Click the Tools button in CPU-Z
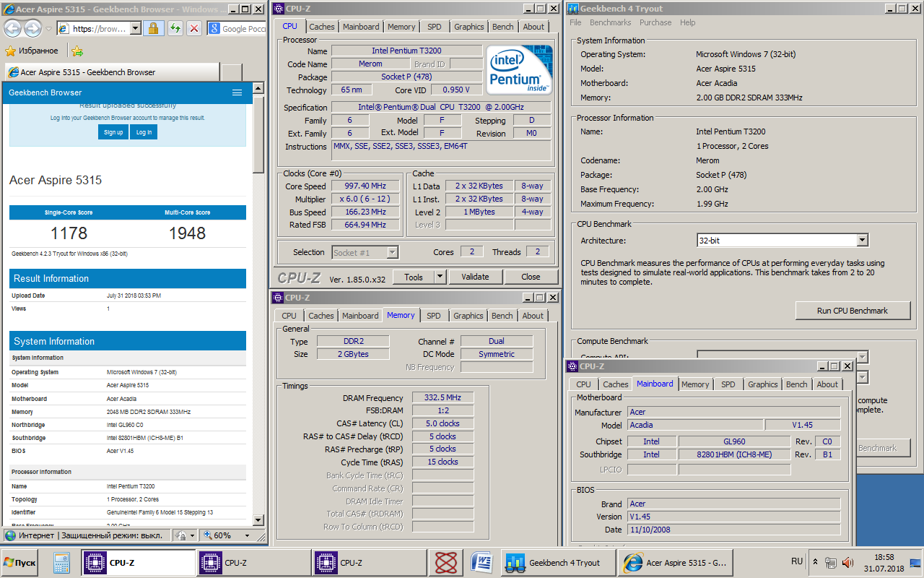 [414, 277]
